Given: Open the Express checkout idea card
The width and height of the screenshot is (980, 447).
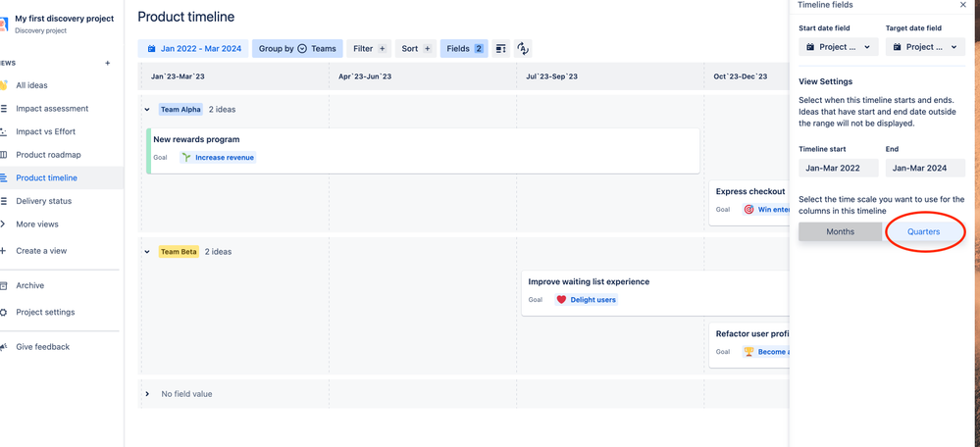Looking at the screenshot, I should tap(749, 203).
